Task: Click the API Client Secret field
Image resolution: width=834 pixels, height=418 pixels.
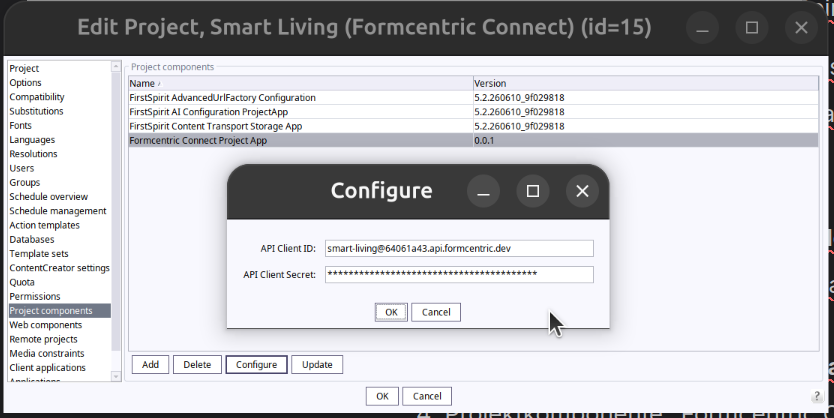Action: pyautogui.click(x=459, y=274)
